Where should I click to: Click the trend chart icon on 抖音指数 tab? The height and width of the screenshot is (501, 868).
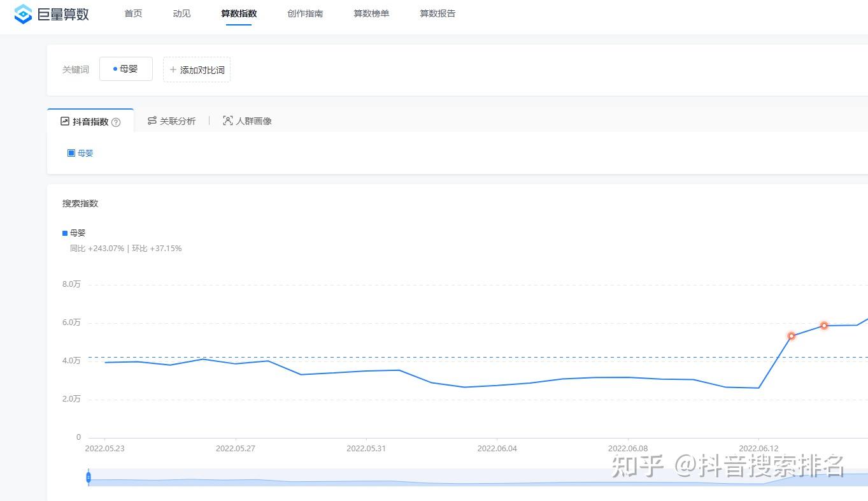(65, 121)
